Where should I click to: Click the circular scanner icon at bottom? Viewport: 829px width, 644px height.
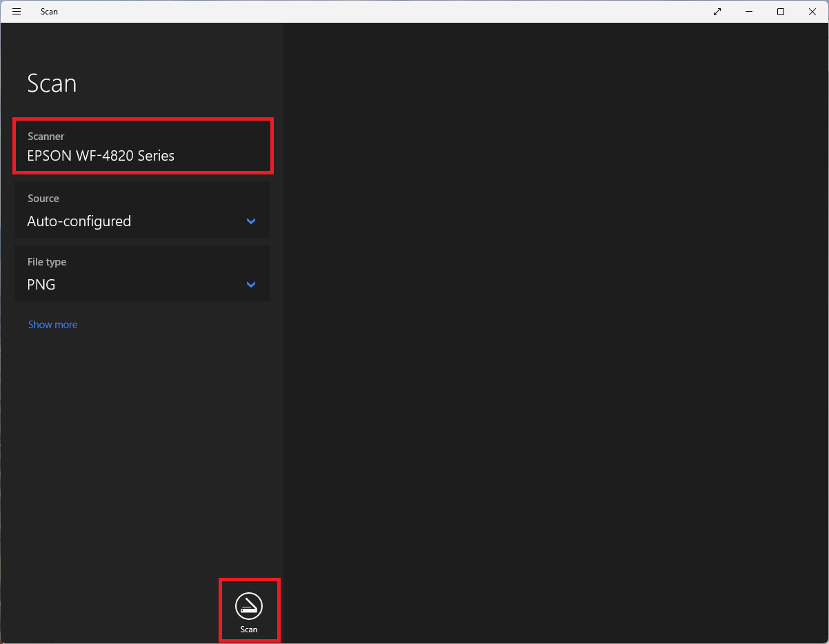coord(248,606)
